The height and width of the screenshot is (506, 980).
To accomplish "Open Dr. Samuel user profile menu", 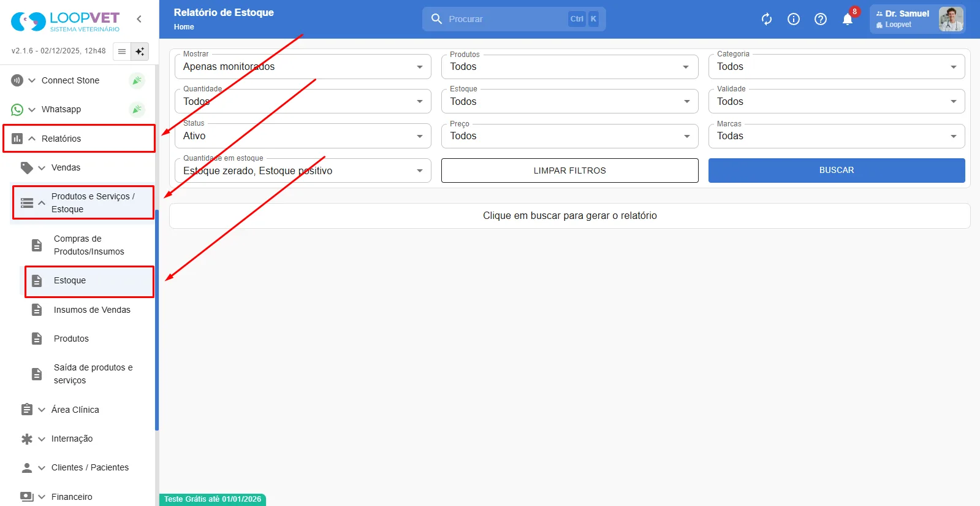I will [917, 19].
